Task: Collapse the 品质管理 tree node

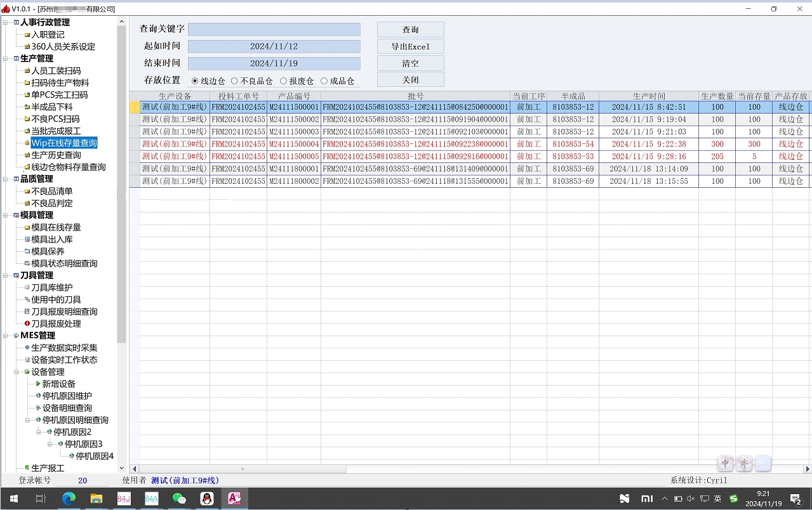Action: 6,180
